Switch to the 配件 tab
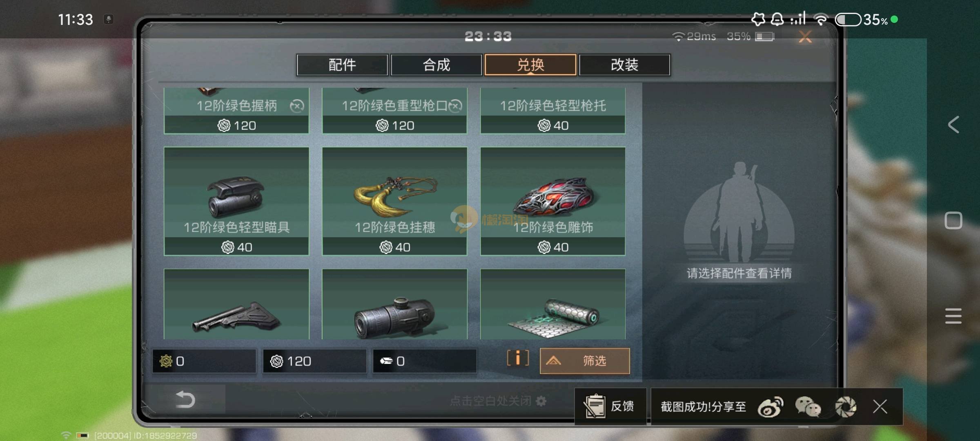Image resolution: width=980 pixels, height=441 pixels. pos(342,65)
